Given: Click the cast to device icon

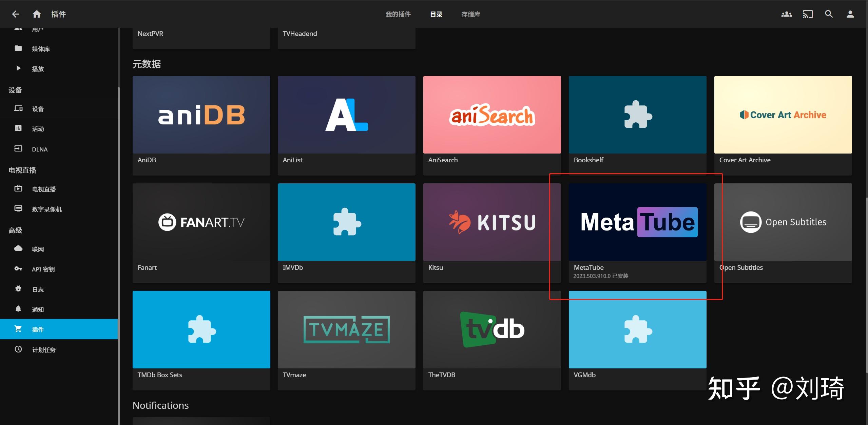Looking at the screenshot, I should point(808,14).
